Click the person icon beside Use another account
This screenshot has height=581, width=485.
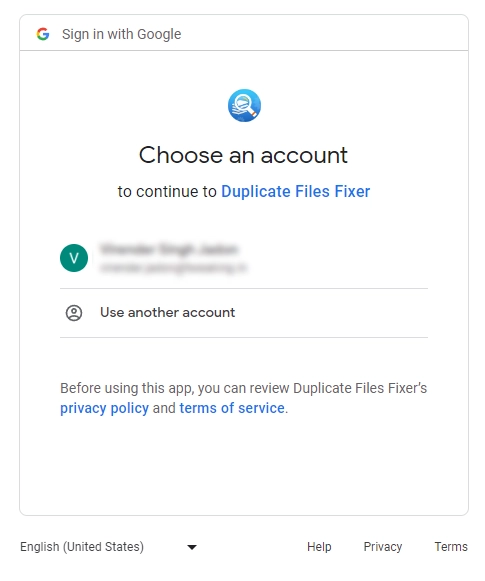[74, 313]
